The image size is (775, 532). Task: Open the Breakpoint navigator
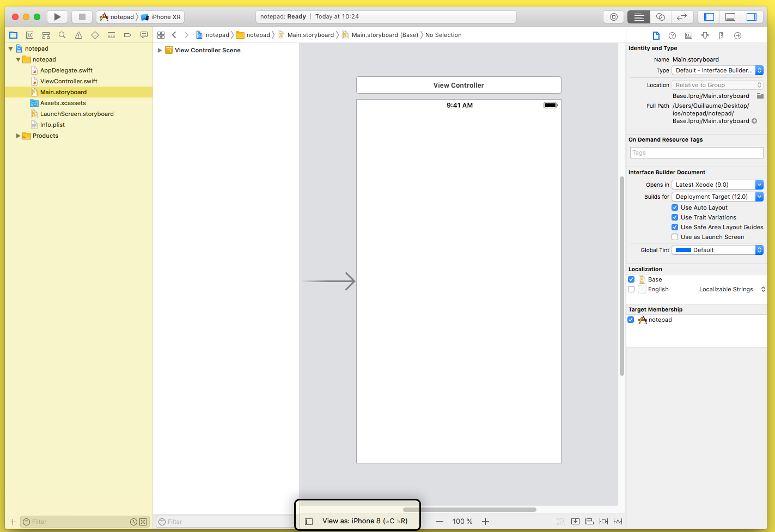[127, 35]
